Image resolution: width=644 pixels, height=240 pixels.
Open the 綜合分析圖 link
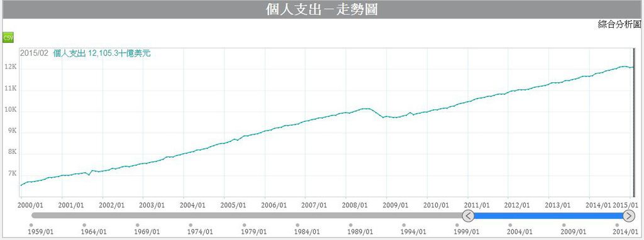[x=619, y=25]
